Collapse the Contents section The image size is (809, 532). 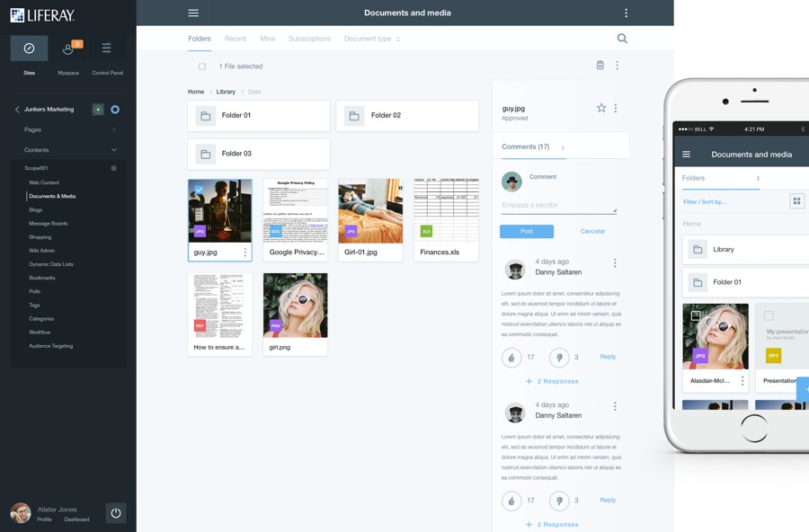114,150
